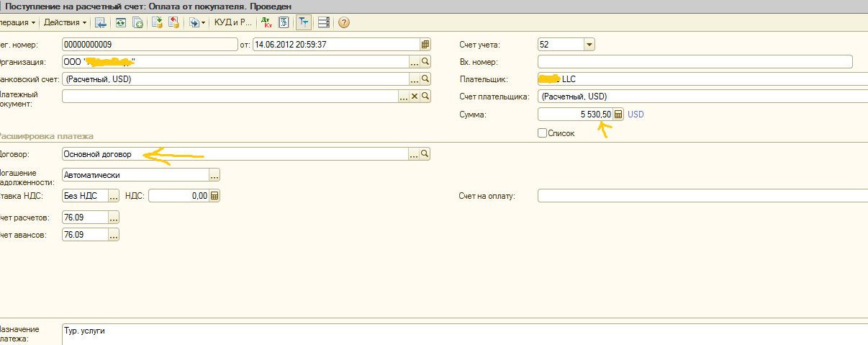
Task: Open the Операция dropdown menu
Action: click(18, 22)
